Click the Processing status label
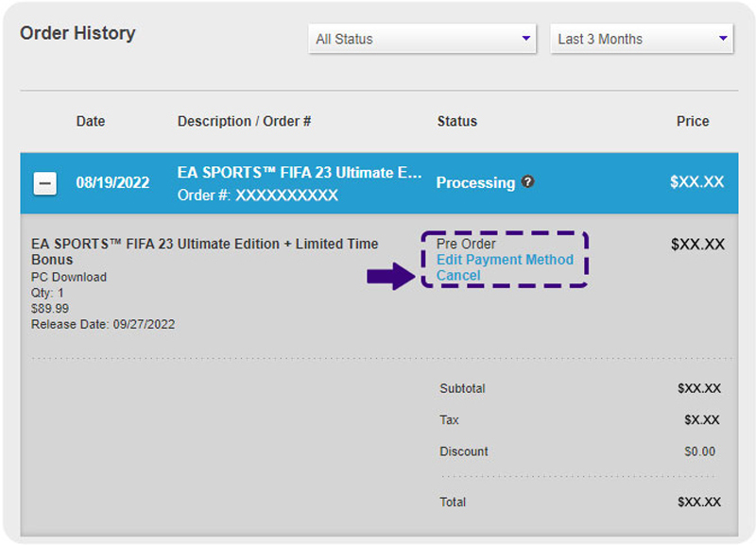756x545 pixels. (476, 182)
